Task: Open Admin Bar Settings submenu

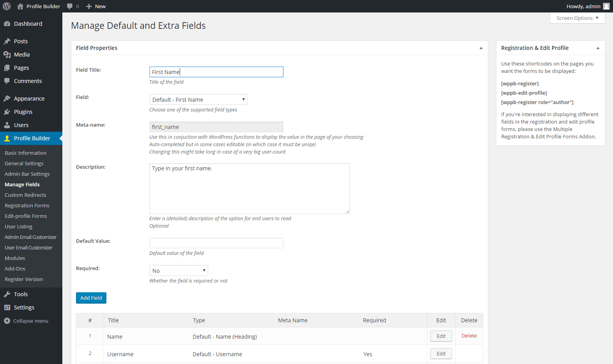Action: click(27, 174)
